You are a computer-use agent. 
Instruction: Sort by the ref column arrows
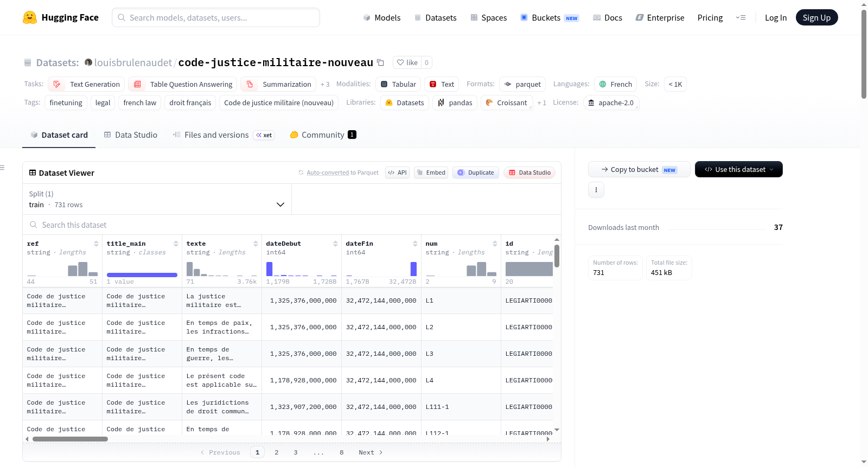96,244
